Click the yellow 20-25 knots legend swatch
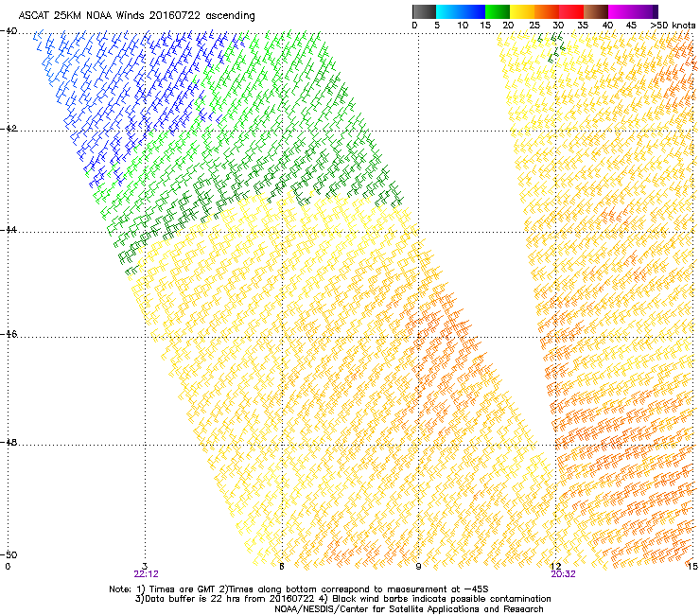 pyautogui.click(x=522, y=11)
